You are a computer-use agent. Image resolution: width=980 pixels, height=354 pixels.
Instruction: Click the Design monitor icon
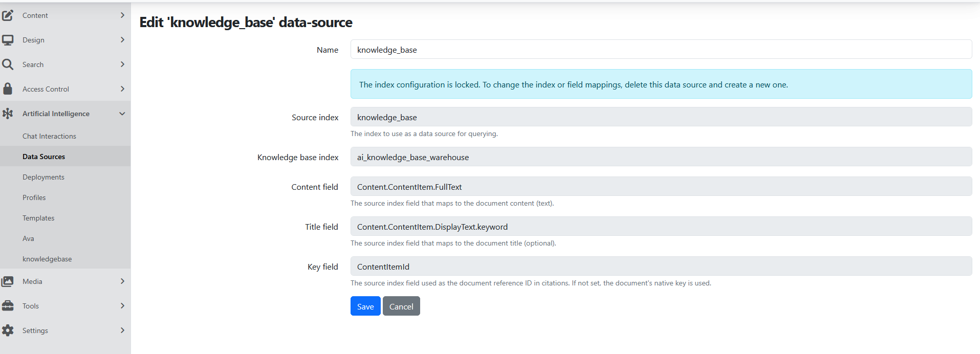coord(8,40)
